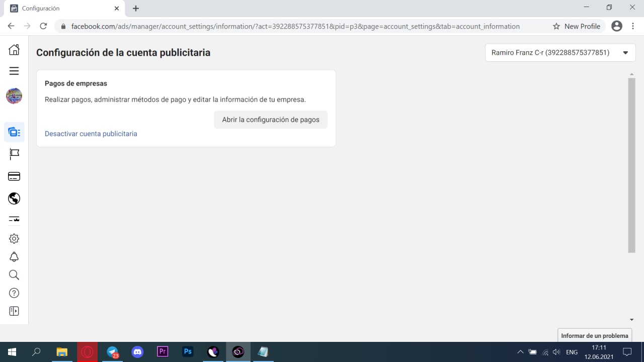
Task: Click the page vertical scrollbar thumb
Action: pyautogui.click(x=632, y=165)
